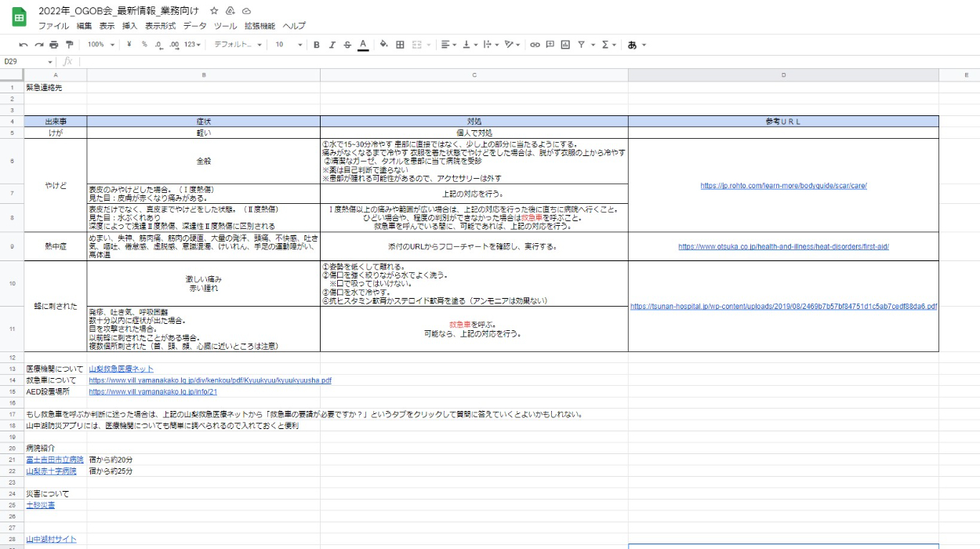Click the create filter funnel icon

pos(581,45)
